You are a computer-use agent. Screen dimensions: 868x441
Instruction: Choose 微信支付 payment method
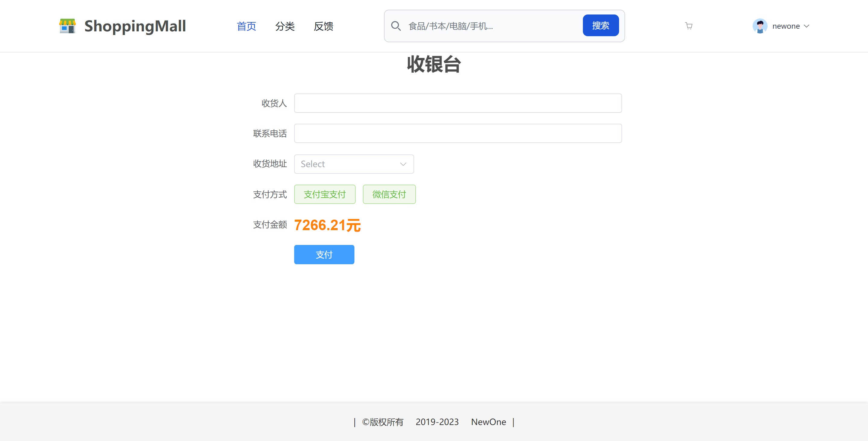389,194
